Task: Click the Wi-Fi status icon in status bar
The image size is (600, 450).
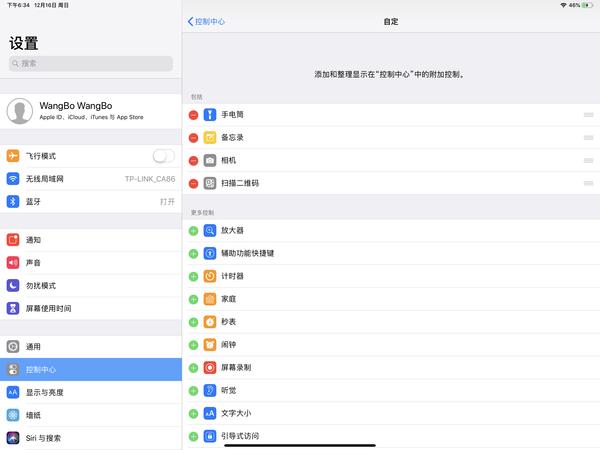Action: 563,5
